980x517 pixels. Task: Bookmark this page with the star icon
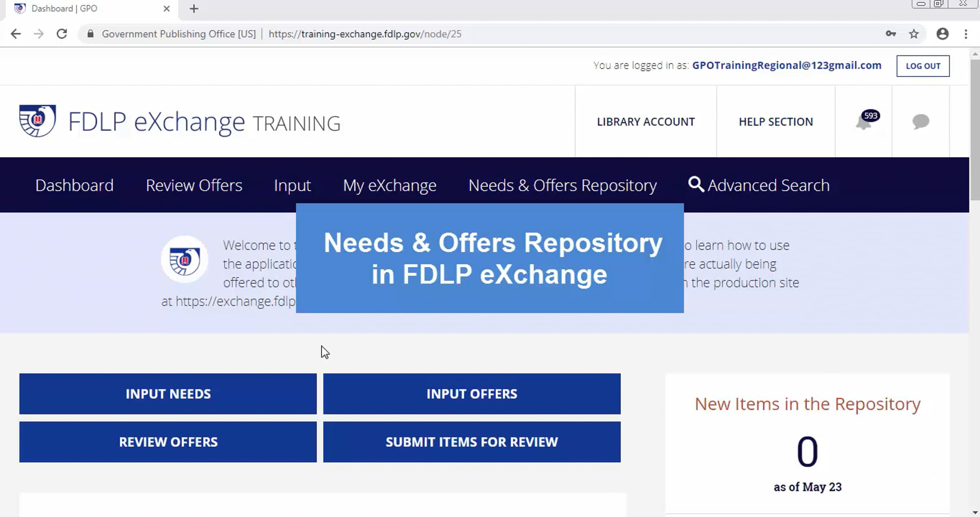coord(914,34)
